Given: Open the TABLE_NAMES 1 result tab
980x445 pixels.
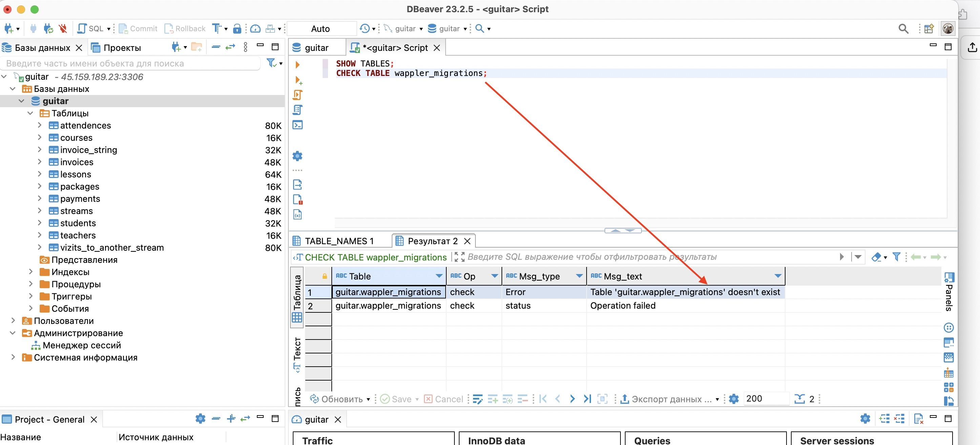Looking at the screenshot, I should click(x=339, y=241).
